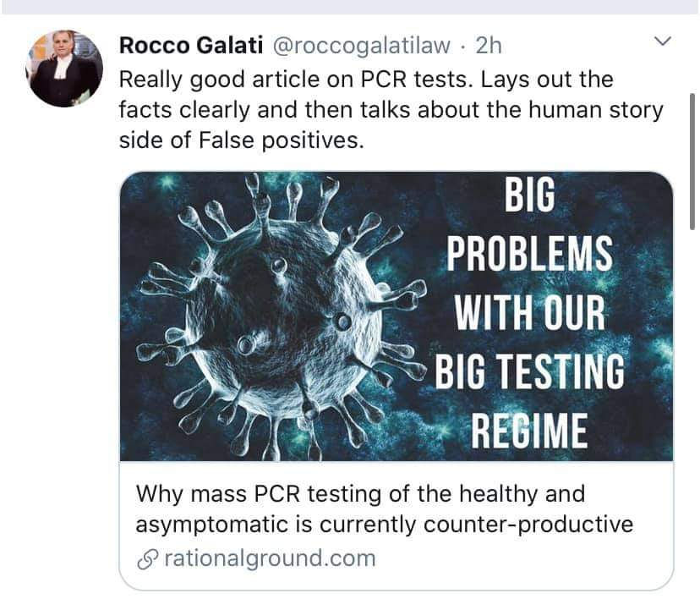Click the 'BIG PROBLEMS' heading on the image

tap(530, 223)
